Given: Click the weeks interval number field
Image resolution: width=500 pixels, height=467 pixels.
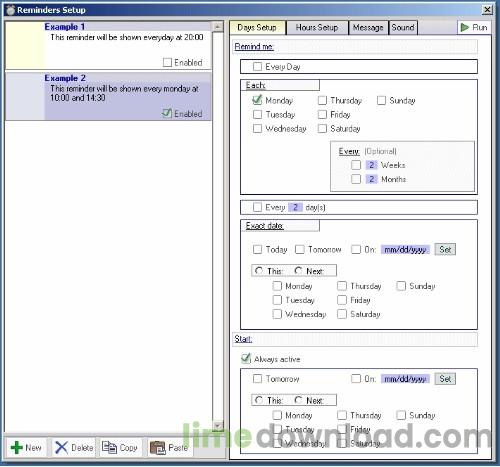Looking at the screenshot, I should coord(371,165).
